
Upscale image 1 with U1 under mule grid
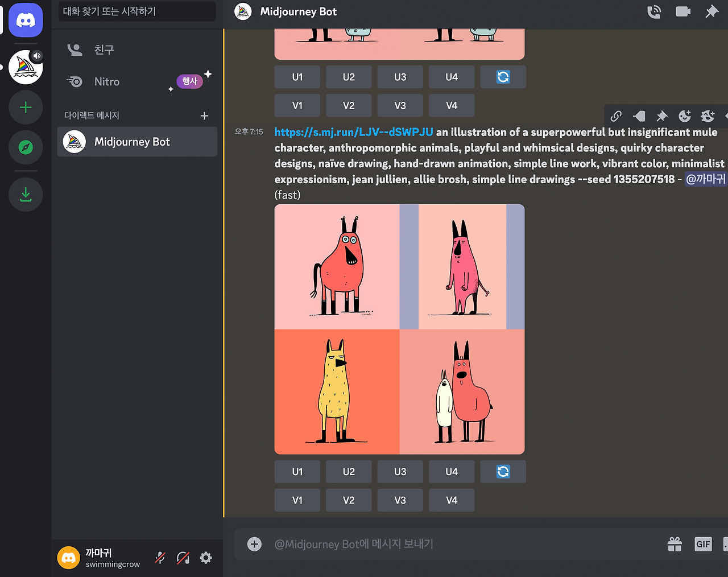297,472
